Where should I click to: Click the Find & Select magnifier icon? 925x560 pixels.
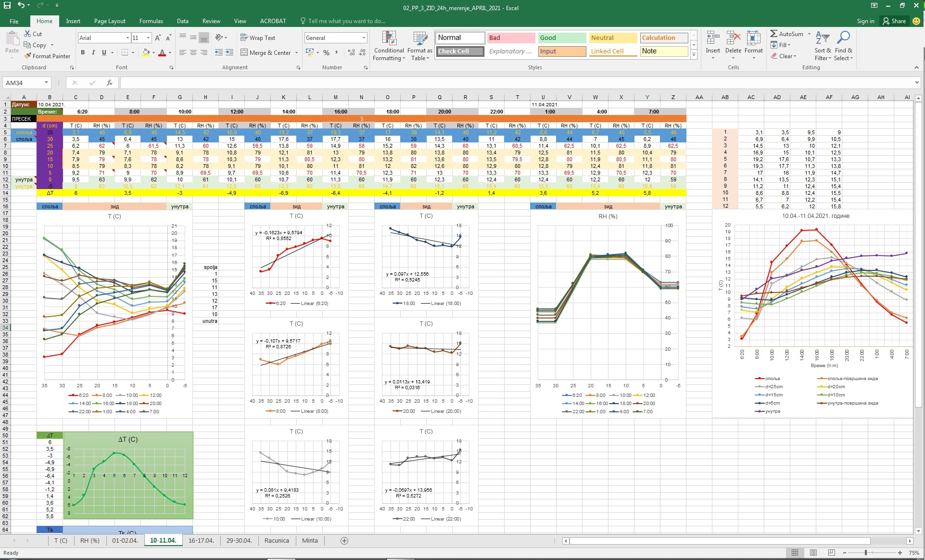[843, 38]
